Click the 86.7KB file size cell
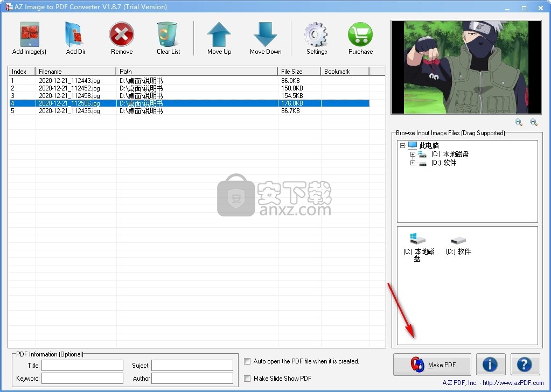This screenshot has height=392, width=551. (290, 110)
